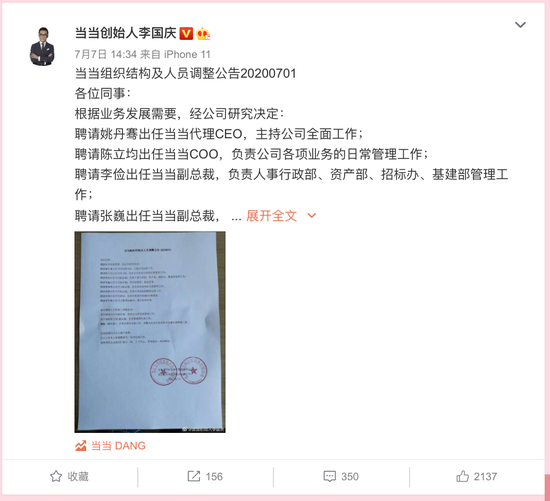This screenshot has width=550, height=501.
Task: Click the crown membership icon beside username
Action: coord(203,34)
